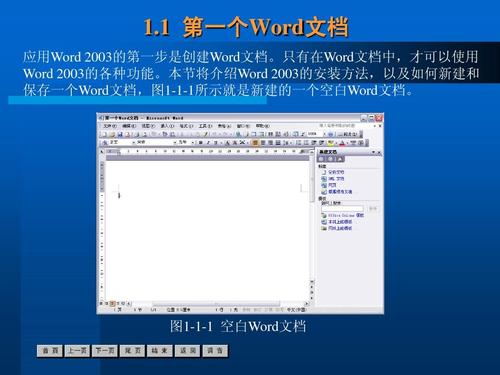Toggle Underline formatting in Word toolbar
Viewport: 500px width, 375px height.
[216, 142]
